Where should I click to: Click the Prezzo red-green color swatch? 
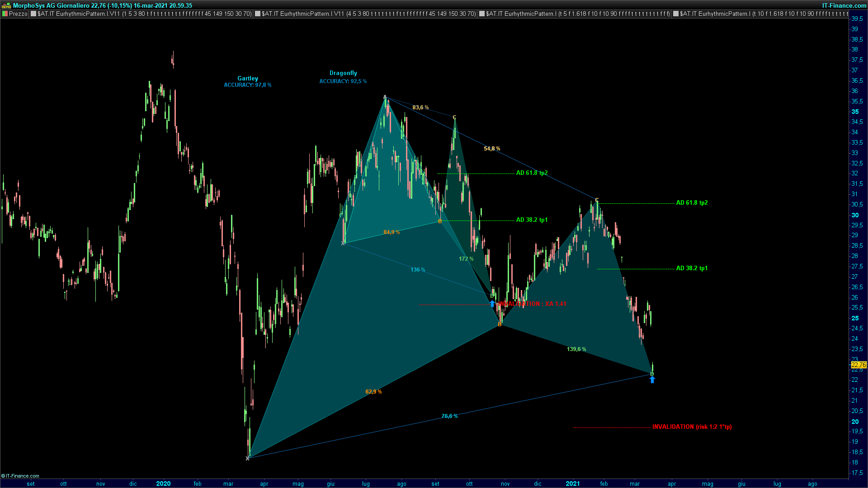(5, 14)
